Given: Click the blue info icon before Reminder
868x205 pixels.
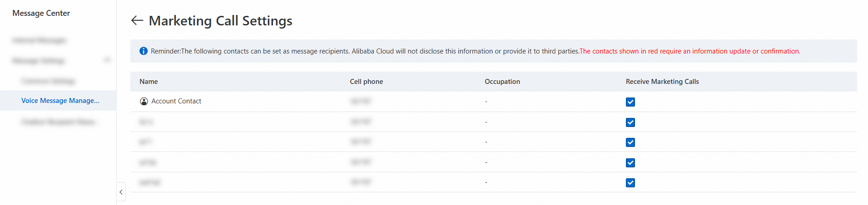Looking at the screenshot, I should pyautogui.click(x=144, y=51).
